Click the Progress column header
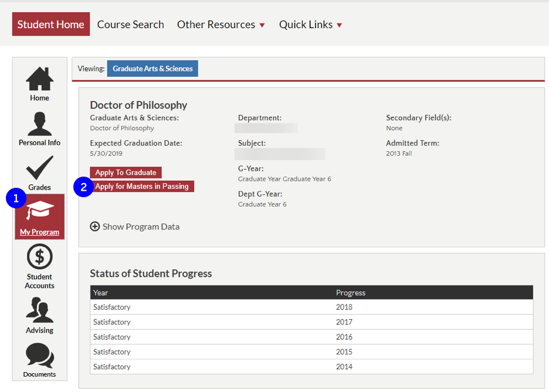 click(351, 293)
